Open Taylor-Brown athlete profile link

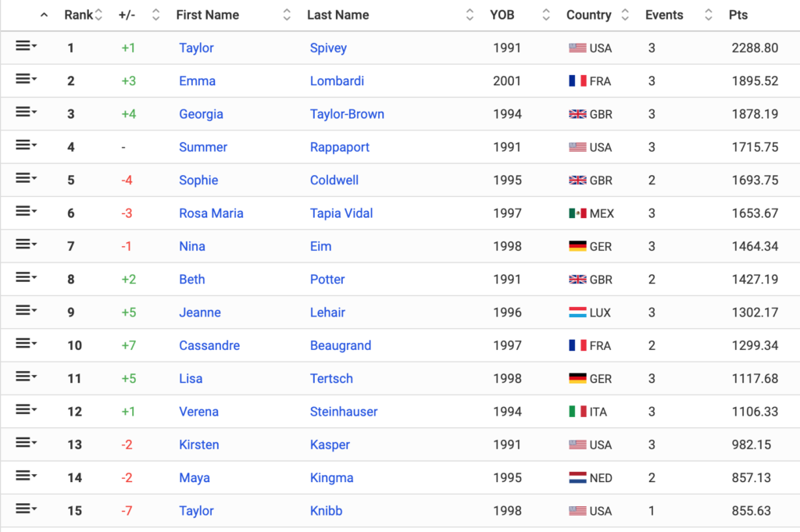pyautogui.click(x=347, y=114)
